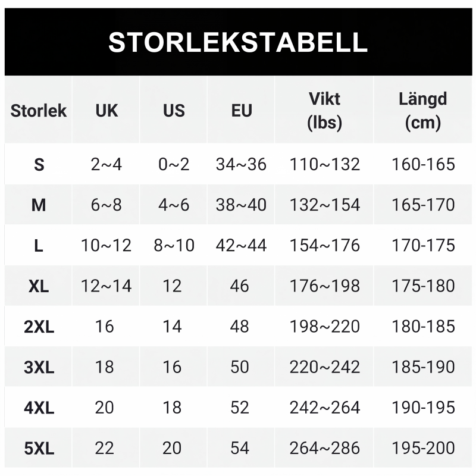476x476 pixels.
Task: Click the EU column header
Action: click(x=242, y=110)
